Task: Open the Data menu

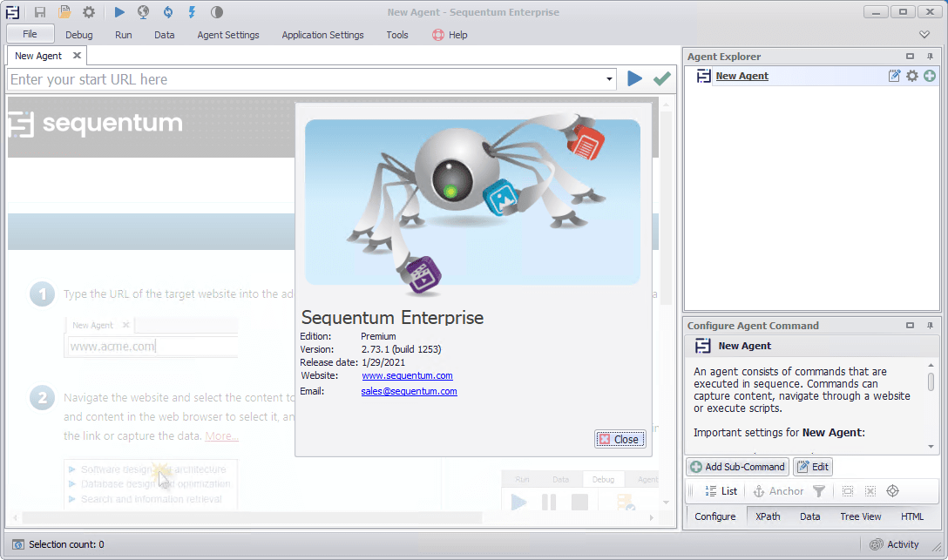Action: pyautogui.click(x=165, y=35)
